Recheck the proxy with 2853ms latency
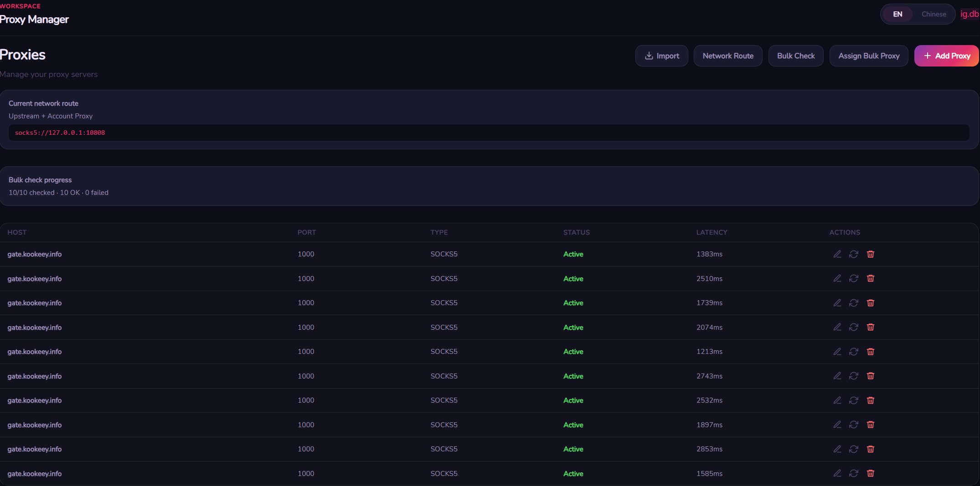The image size is (980, 486). point(854,449)
